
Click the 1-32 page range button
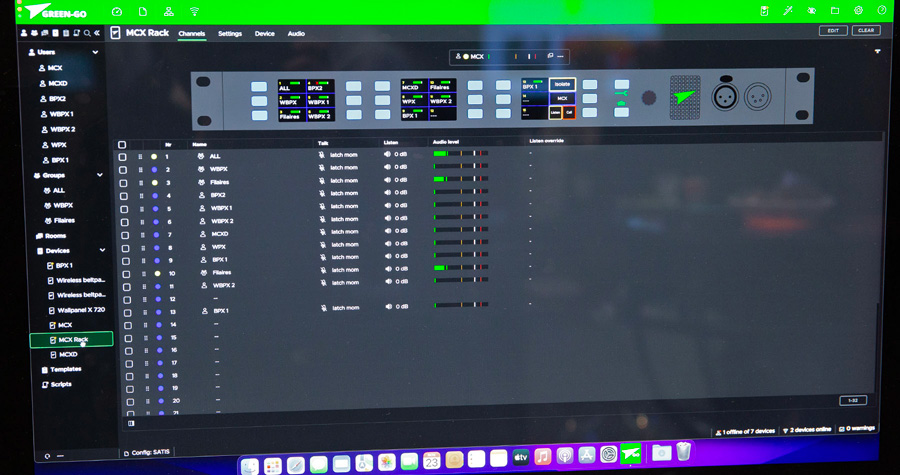[853, 400]
